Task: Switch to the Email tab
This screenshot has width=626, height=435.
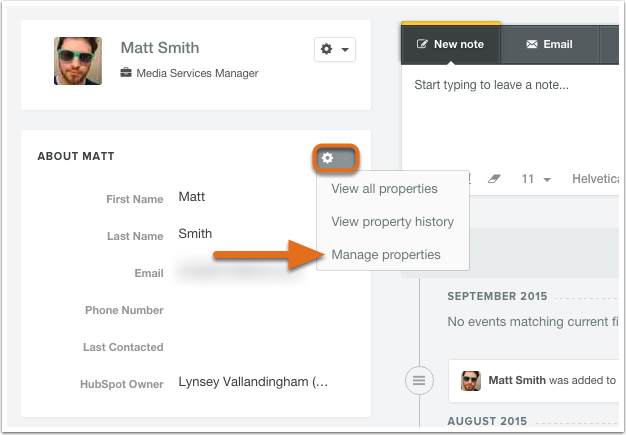Action: [549, 44]
